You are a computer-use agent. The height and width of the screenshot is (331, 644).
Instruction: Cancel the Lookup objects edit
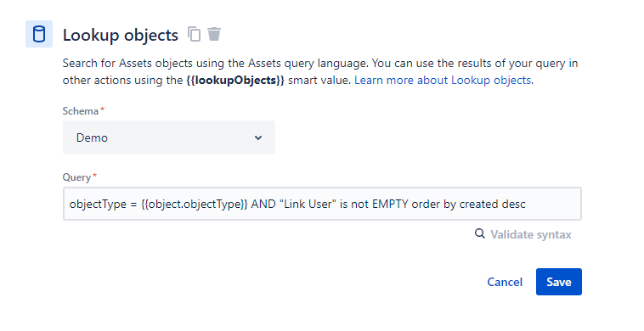pos(505,282)
